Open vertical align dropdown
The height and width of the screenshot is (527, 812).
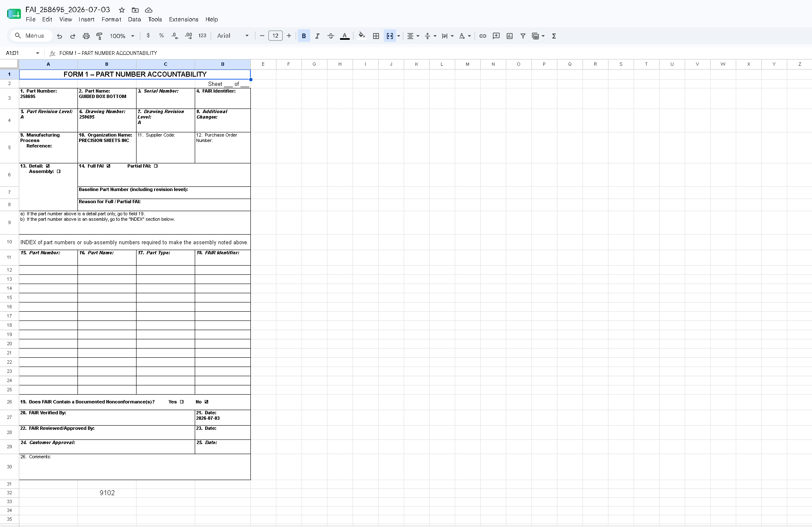pos(430,36)
